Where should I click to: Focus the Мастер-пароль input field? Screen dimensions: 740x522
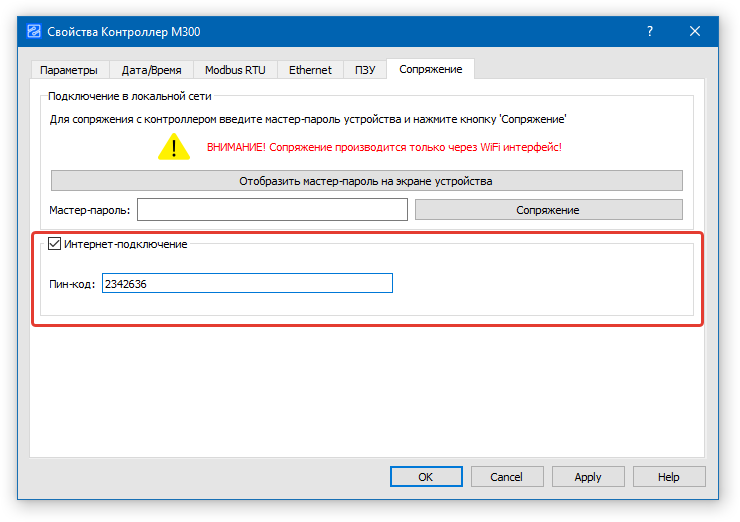point(272,210)
